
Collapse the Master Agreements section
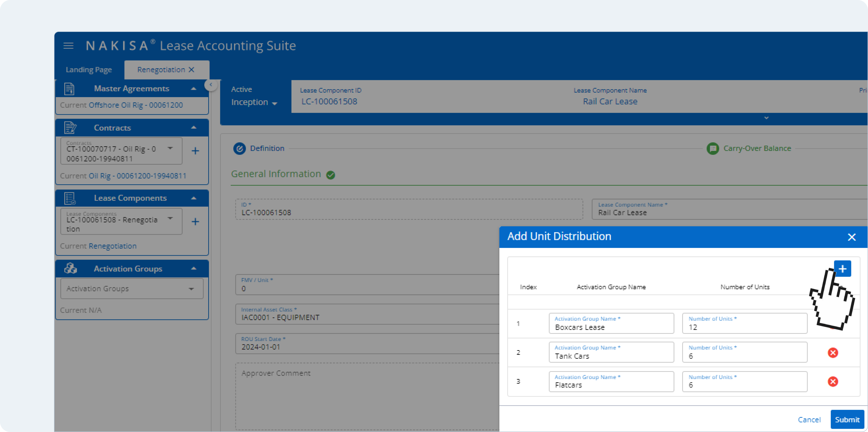193,89
